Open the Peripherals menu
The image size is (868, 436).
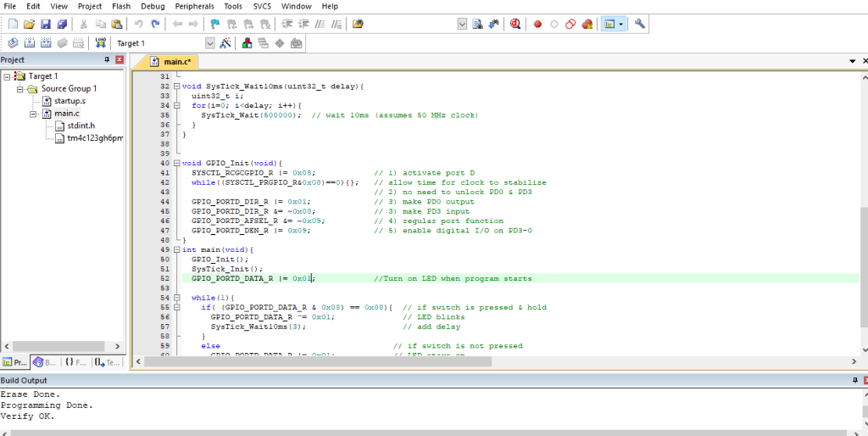pos(194,6)
